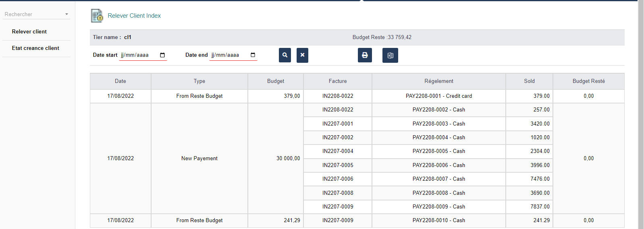This screenshot has height=229, width=644.
Task: Click the Relever Client Index title link
Action: pyautogui.click(x=134, y=16)
